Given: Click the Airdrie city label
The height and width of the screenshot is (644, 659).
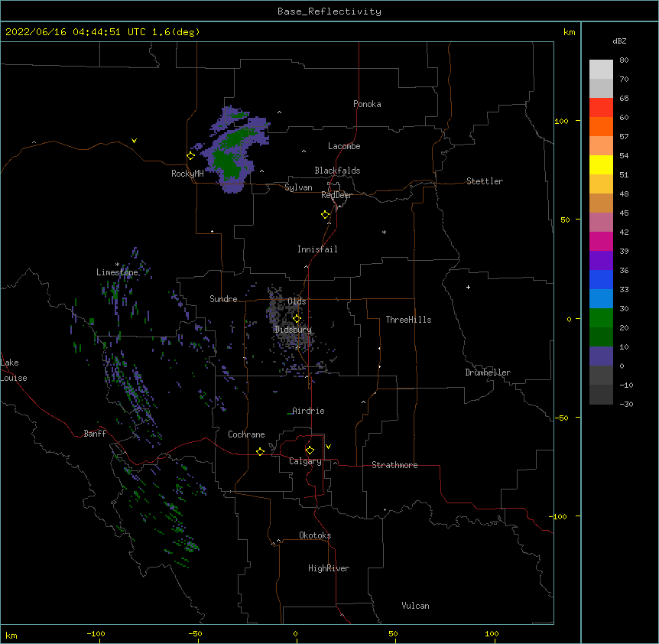Looking at the screenshot, I should tap(309, 411).
